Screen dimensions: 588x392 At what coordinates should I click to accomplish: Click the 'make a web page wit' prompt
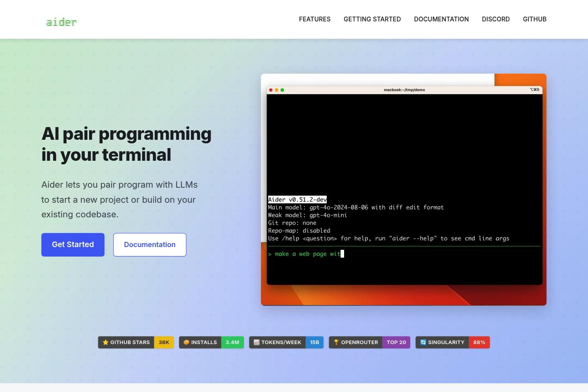coord(306,254)
